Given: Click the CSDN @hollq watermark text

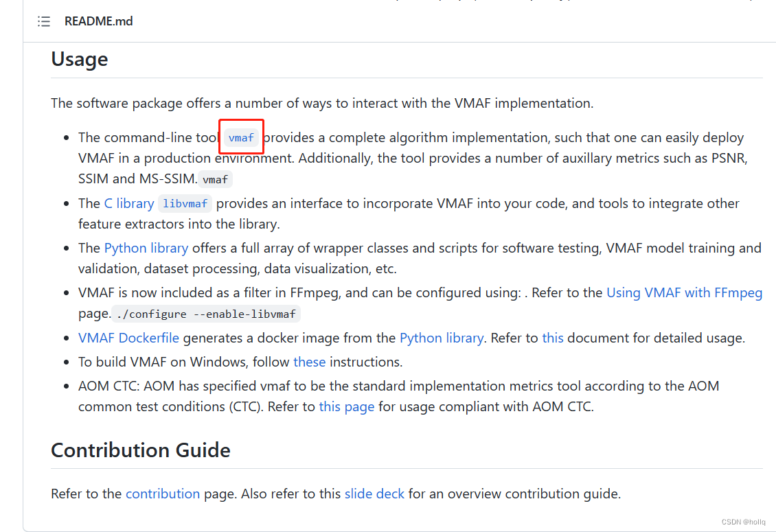Looking at the screenshot, I should (743, 522).
